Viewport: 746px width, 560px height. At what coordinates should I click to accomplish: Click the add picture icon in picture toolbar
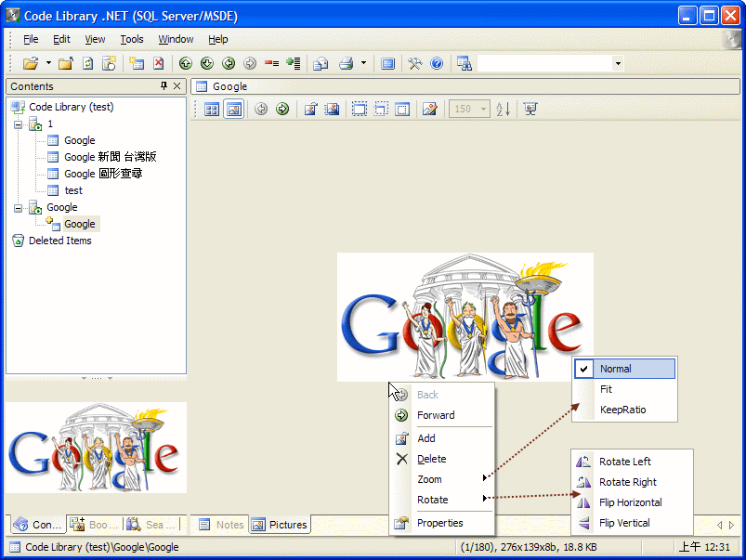tap(310, 109)
